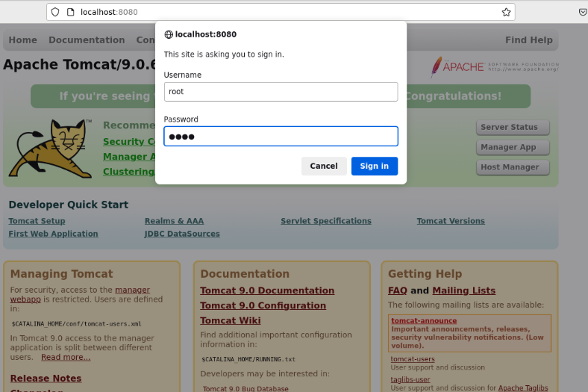Image resolution: width=588 pixels, height=392 pixels.
Task: Open the taglibs-user mailing list link
Action: [410, 379]
